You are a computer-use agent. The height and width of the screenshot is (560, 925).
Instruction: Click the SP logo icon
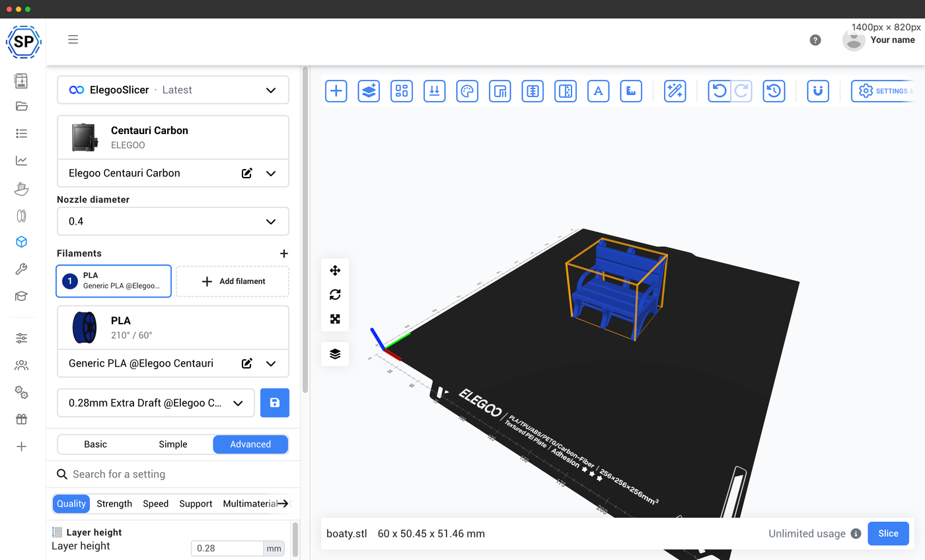click(23, 42)
